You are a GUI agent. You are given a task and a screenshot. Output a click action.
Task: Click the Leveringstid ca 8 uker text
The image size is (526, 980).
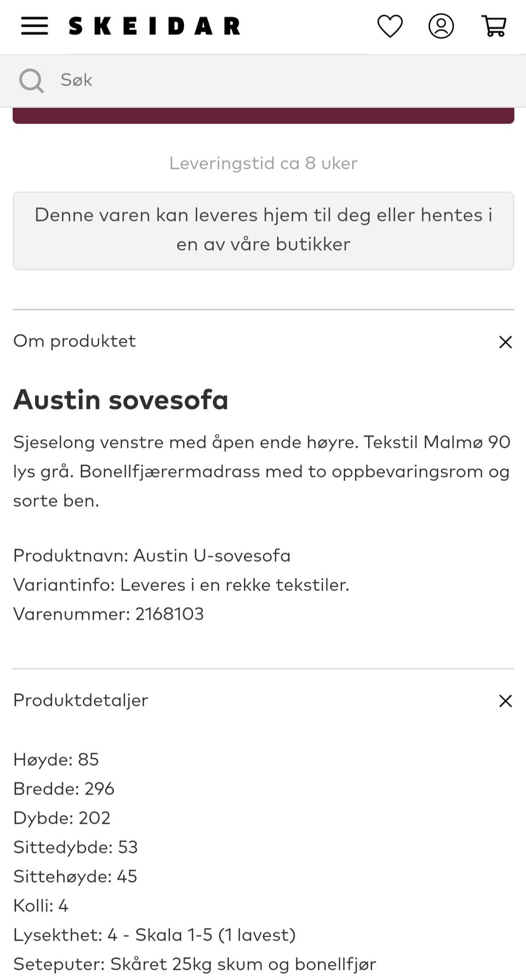click(x=263, y=163)
